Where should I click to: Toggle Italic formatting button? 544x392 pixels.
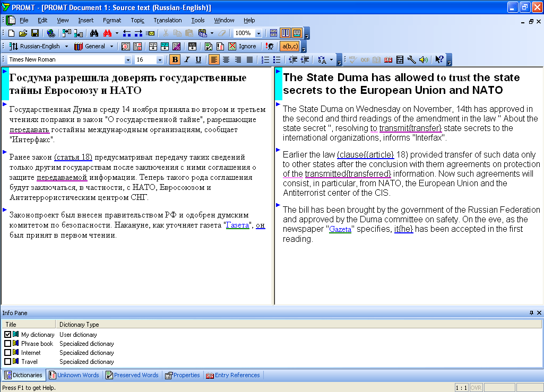(187, 59)
